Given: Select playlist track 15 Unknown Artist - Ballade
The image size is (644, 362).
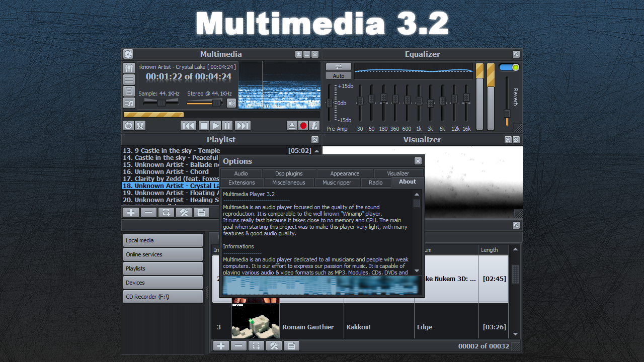Looking at the screenshot, I should click(171, 164).
